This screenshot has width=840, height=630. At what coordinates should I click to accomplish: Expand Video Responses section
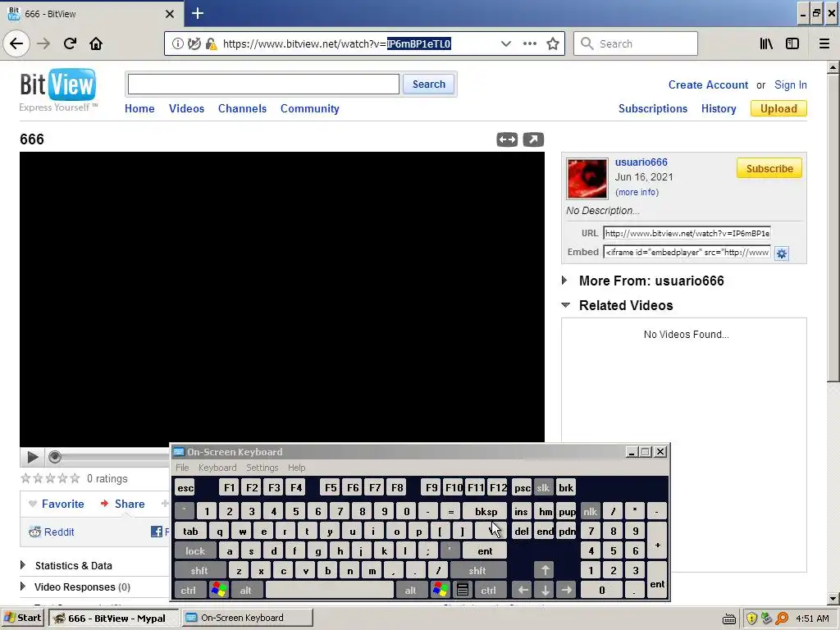23,587
